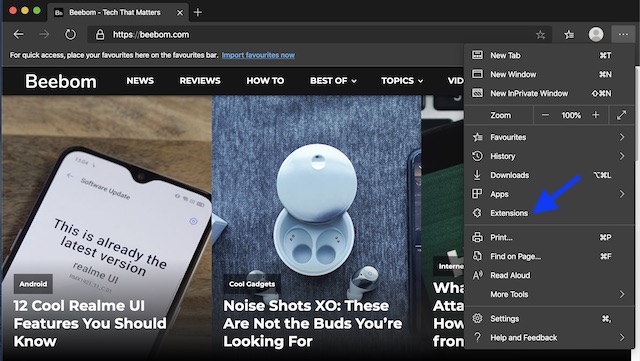
Task: Increase zoom with the plus button
Action: click(596, 115)
